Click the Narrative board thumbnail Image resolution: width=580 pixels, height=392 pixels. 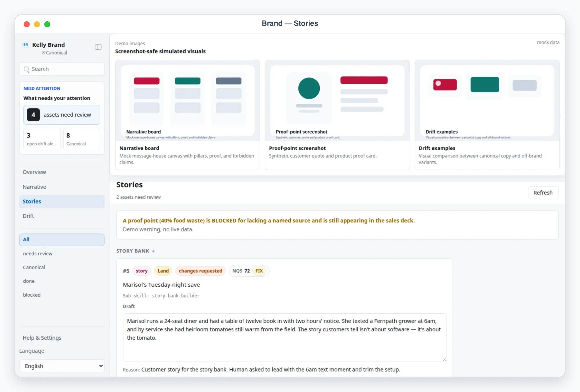click(188, 100)
